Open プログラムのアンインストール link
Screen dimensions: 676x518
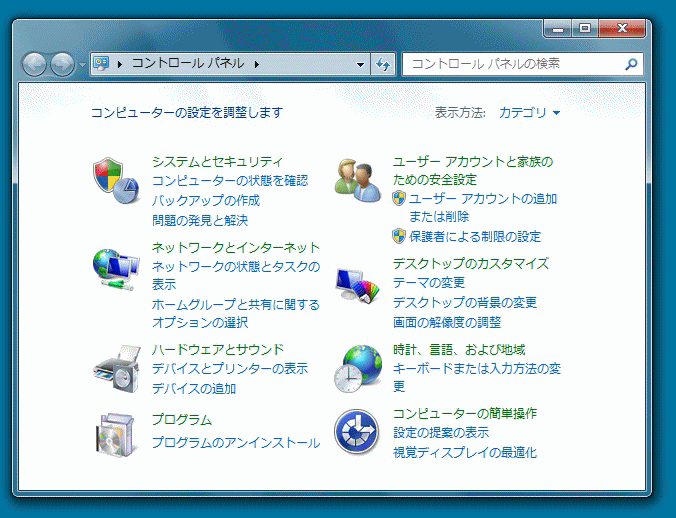tap(236, 442)
